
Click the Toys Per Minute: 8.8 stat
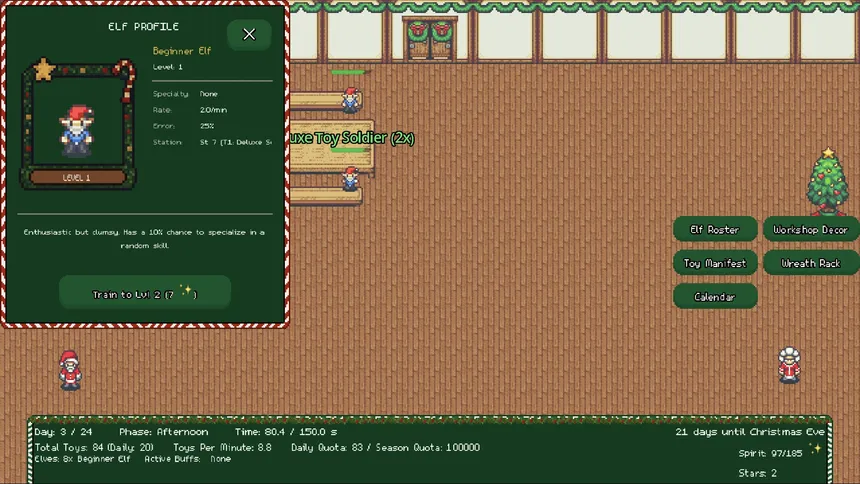tap(222, 447)
